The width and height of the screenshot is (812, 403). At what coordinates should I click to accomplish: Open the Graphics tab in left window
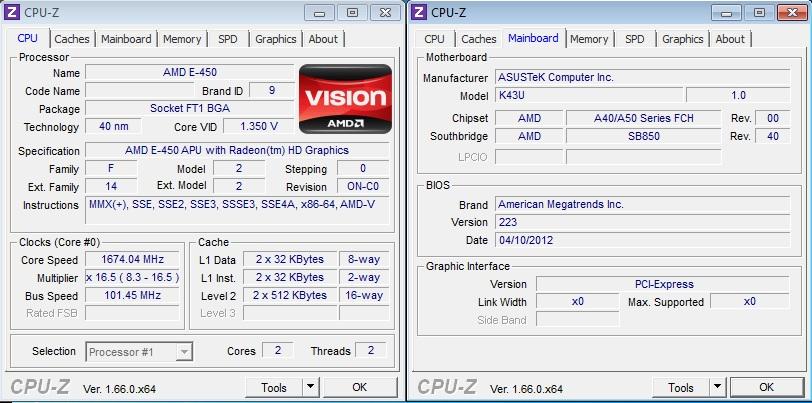(276, 39)
